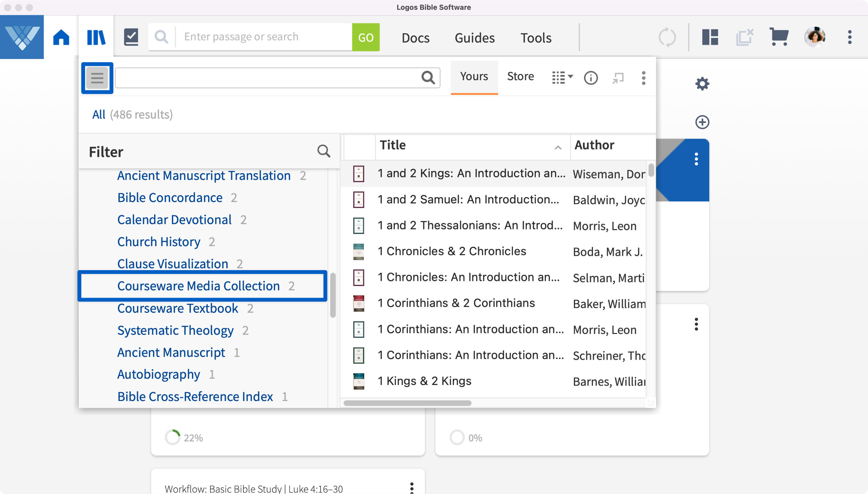868x494 pixels.
Task: Toggle the library filter sidebar hamburger button
Action: coord(97,78)
